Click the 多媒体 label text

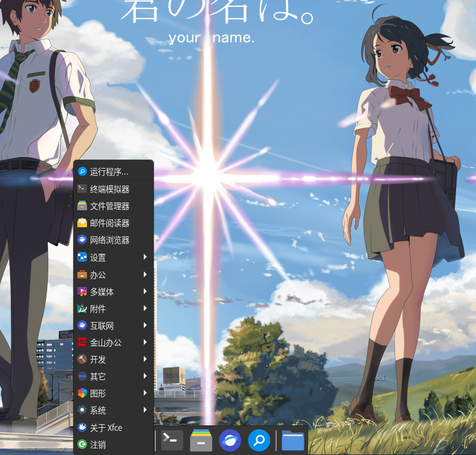tap(102, 292)
